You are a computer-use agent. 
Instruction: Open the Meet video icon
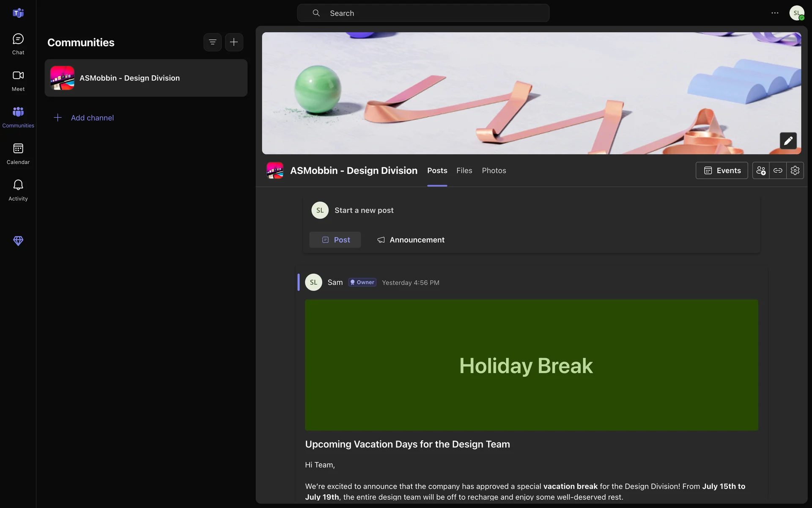(x=18, y=80)
